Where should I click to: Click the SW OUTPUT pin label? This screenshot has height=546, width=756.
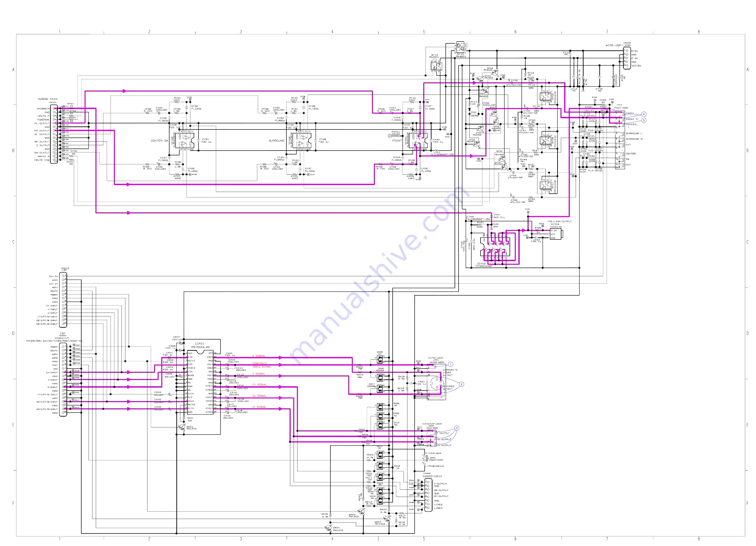tap(42, 152)
